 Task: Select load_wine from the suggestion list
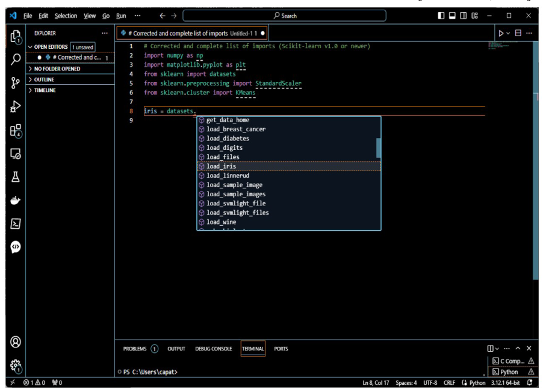tap(289, 222)
